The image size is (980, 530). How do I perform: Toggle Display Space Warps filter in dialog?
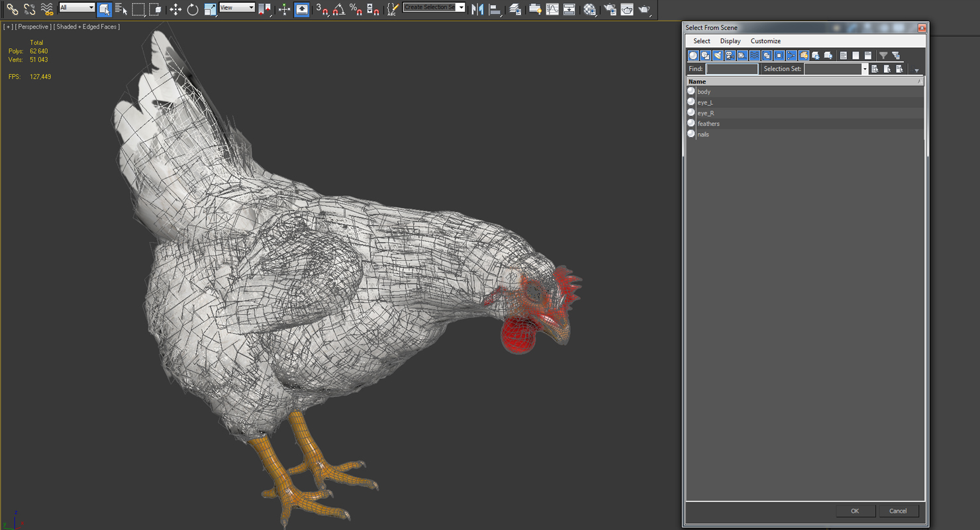(754, 56)
